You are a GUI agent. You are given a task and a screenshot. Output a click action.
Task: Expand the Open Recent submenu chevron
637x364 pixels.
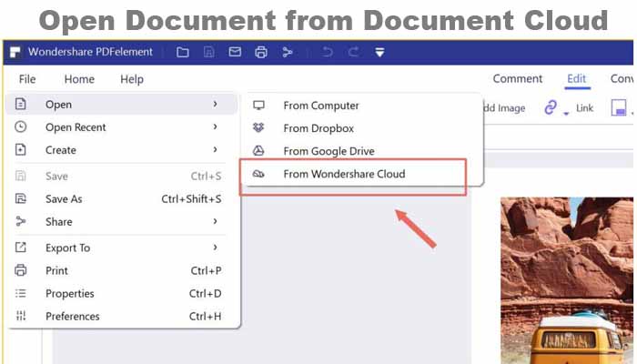[x=216, y=126]
